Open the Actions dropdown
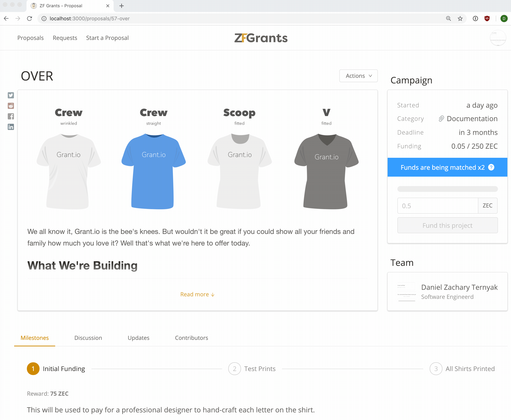 tap(358, 76)
